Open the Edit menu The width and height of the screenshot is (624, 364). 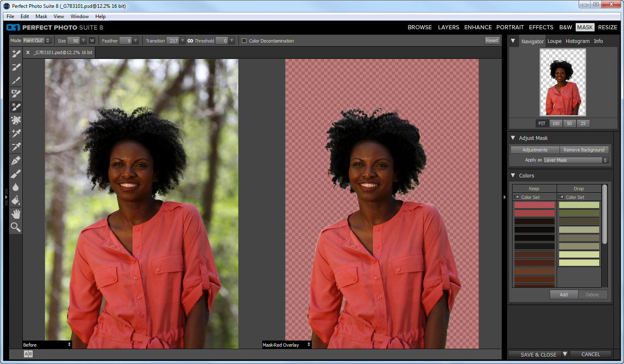[x=25, y=17]
